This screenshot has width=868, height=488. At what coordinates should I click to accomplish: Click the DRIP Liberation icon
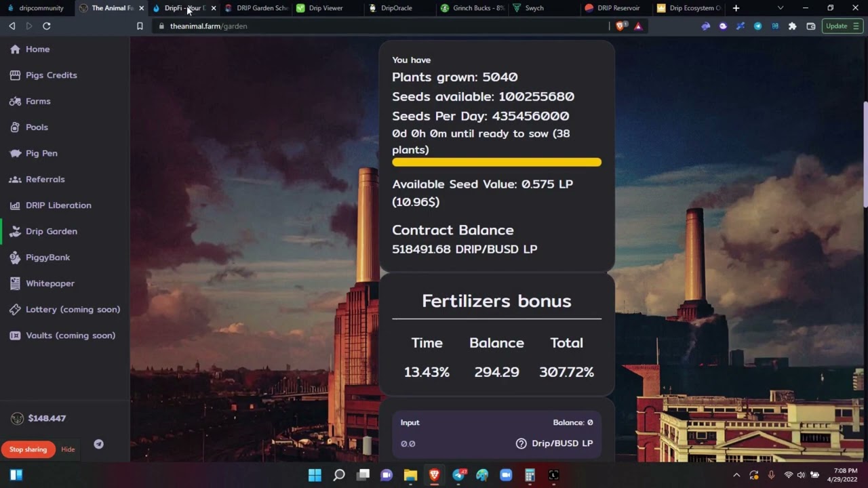pos(15,205)
